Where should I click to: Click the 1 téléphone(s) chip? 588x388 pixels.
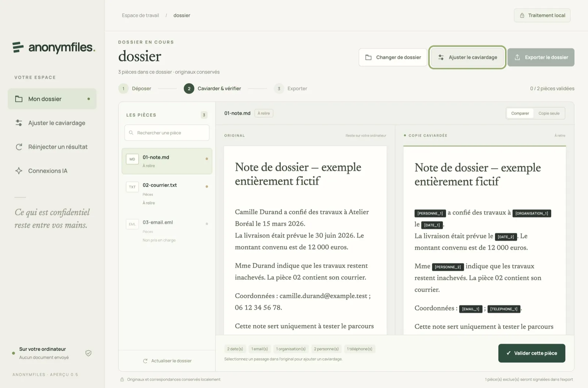click(360, 349)
